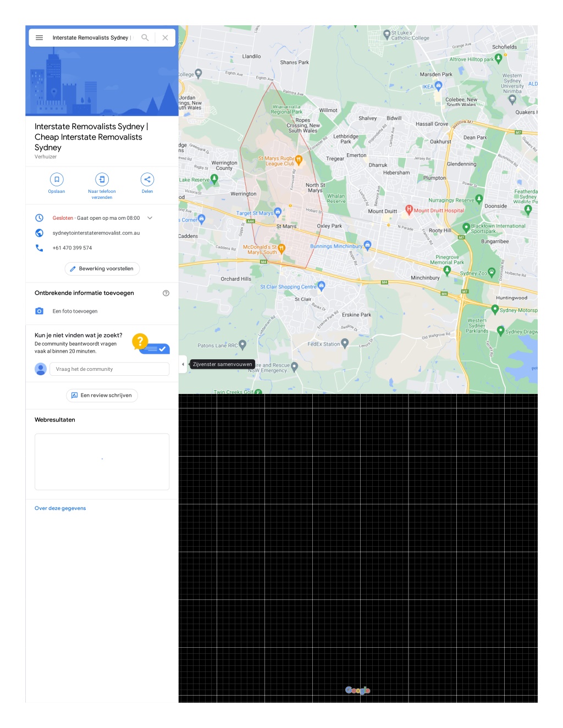Click Altrove Hilltop park marker

pos(499,58)
